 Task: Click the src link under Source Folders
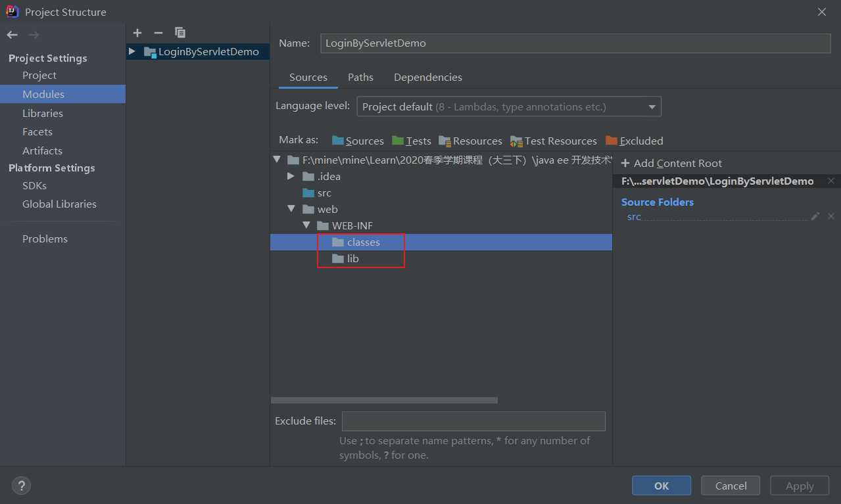pos(634,216)
